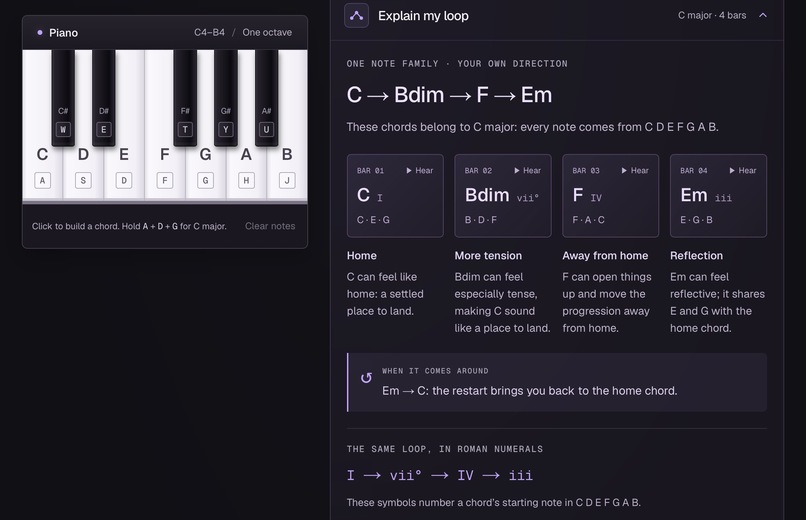The height and width of the screenshot is (520, 806).
Task: Select the Bar 03 F chord card
Action: pos(610,196)
